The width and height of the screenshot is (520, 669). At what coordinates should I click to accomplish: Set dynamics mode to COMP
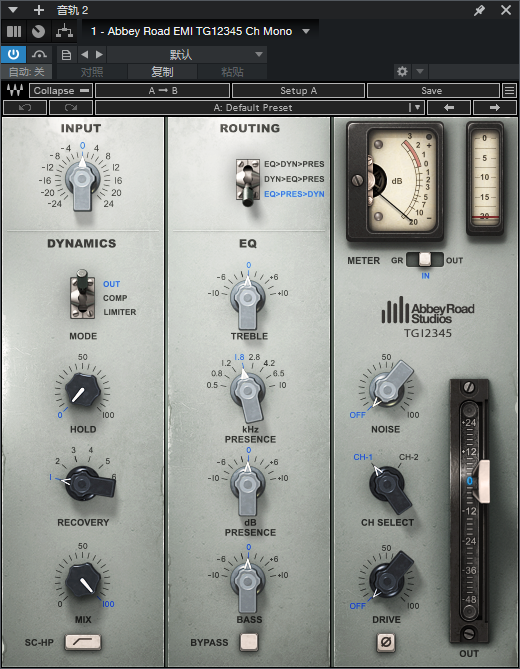[x=115, y=298]
